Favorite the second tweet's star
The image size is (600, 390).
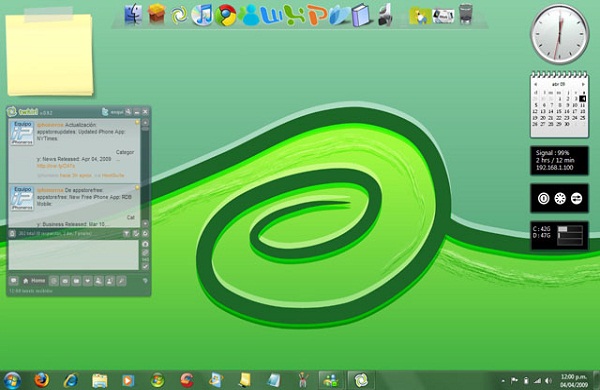pyautogui.click(x=137, y=188)
